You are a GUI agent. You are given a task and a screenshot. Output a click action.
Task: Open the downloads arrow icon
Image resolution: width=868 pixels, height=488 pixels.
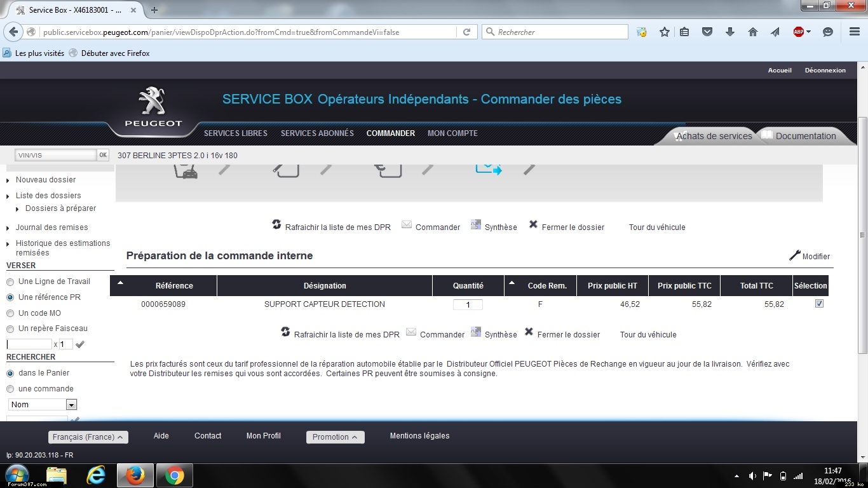[730, 32]
